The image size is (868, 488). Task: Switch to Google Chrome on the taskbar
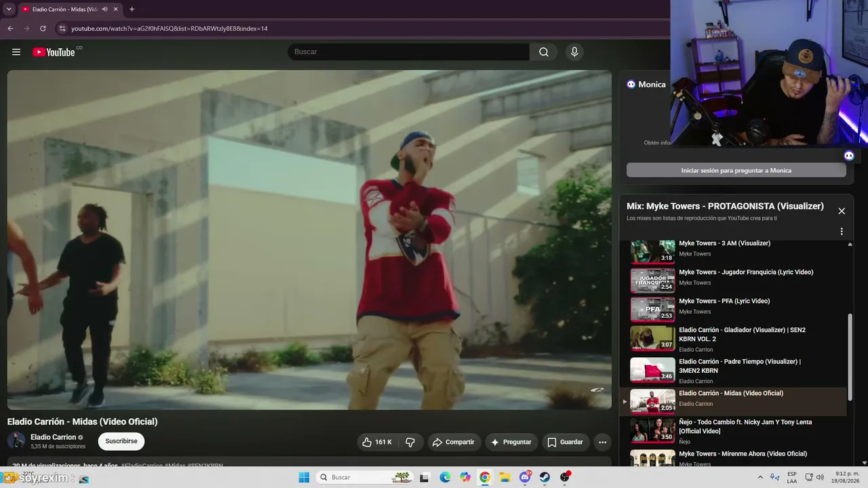click(485, 477)
